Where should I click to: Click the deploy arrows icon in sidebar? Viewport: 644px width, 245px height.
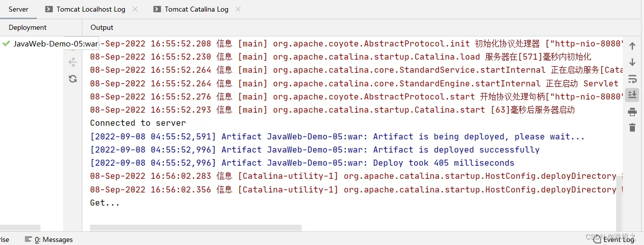tap(73, 62)
